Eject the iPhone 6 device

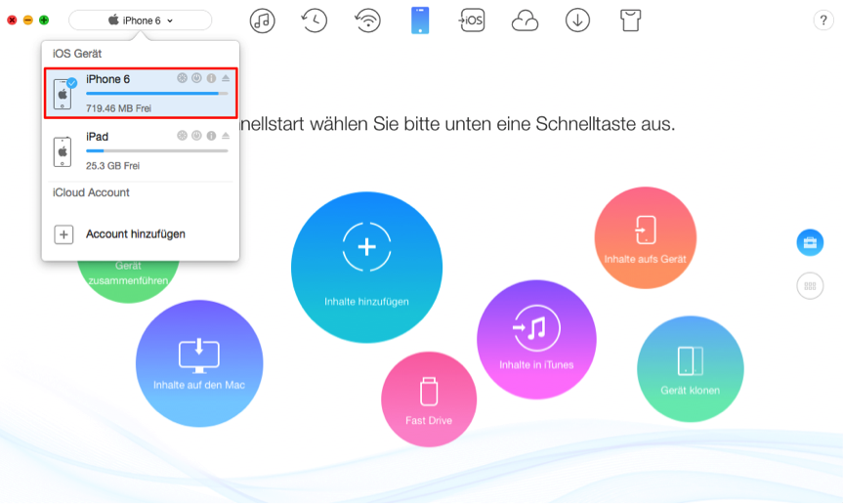tap(226, 78)
